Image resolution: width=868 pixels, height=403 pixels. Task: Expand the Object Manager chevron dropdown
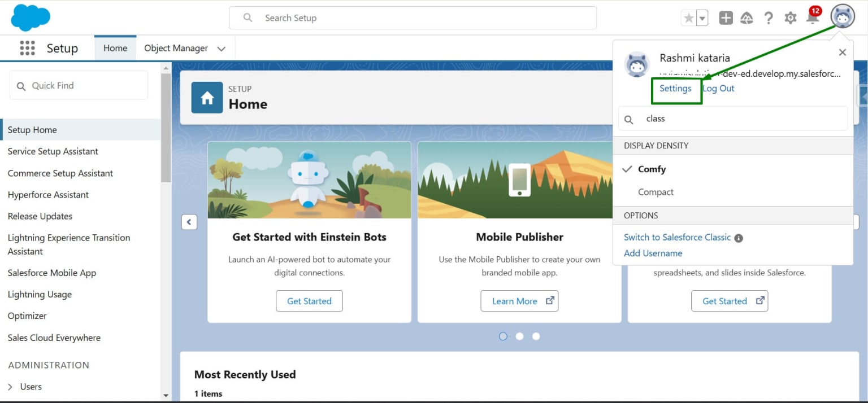pyautogui.click(x=222, y=49)
